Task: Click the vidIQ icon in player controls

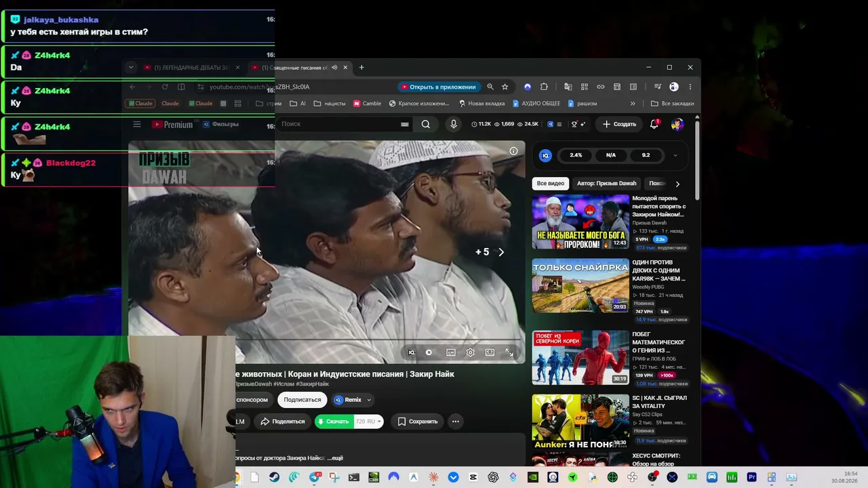Action: click(x=411, y=352)
